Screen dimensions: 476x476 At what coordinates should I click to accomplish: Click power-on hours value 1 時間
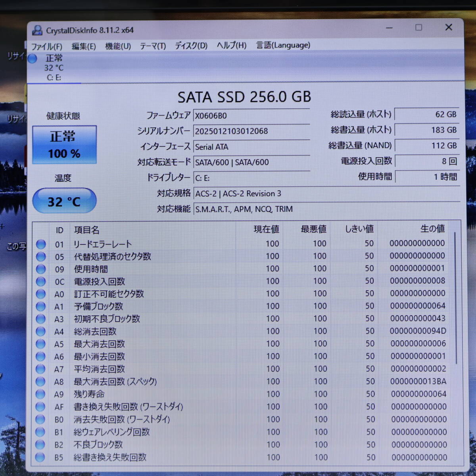pos(427,177)
